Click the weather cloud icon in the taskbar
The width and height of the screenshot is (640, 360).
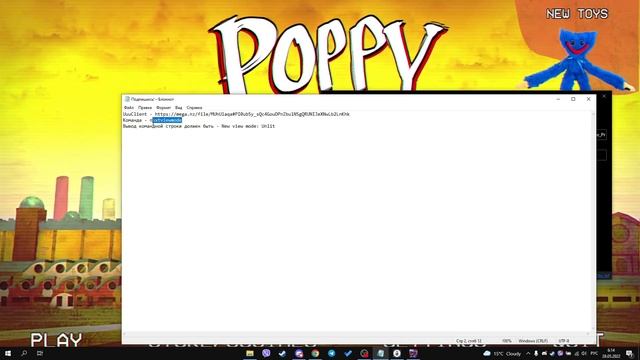tap(487, 353)
